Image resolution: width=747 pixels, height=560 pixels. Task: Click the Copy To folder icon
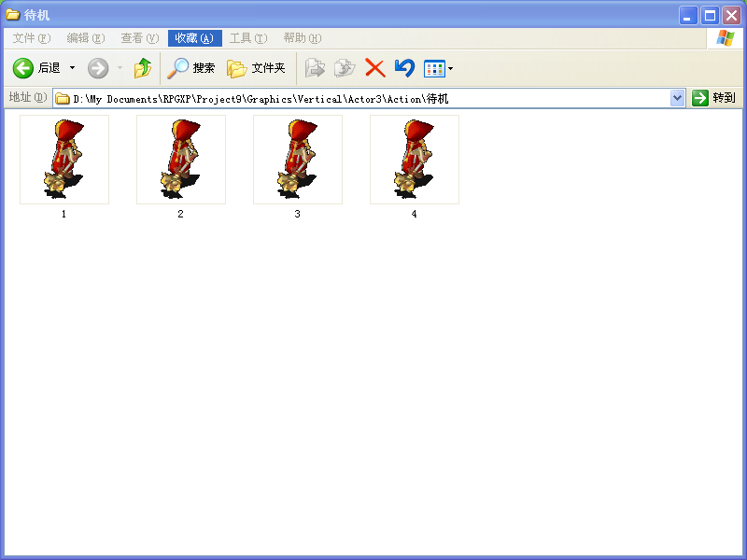(x=345, y=68)
